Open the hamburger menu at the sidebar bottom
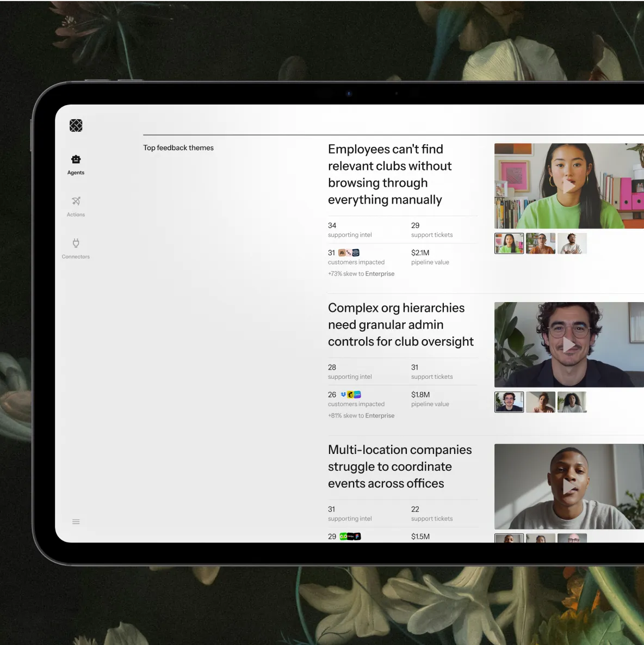644x645 pixels. click(x=76, y=521)
